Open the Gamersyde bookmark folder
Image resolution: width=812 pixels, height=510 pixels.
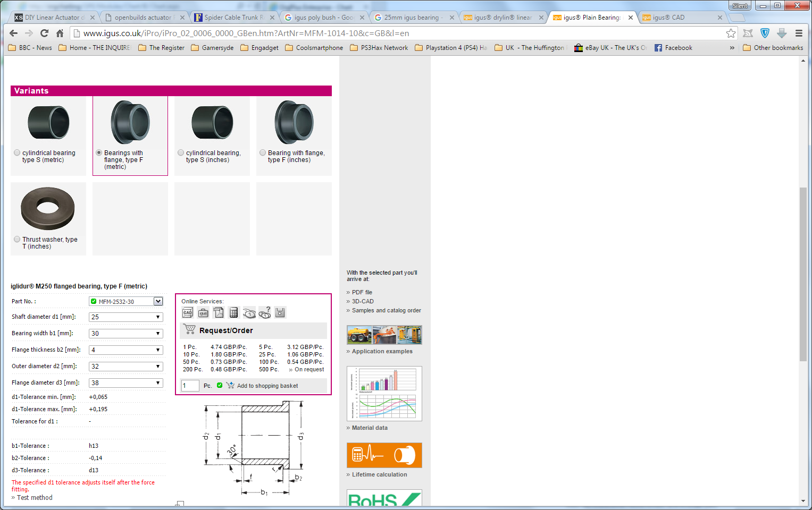212,48
